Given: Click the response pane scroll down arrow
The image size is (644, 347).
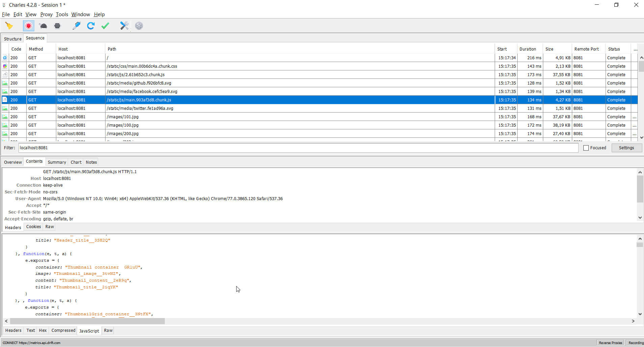Looking at the screenshot, I should [x=640, y=314].
